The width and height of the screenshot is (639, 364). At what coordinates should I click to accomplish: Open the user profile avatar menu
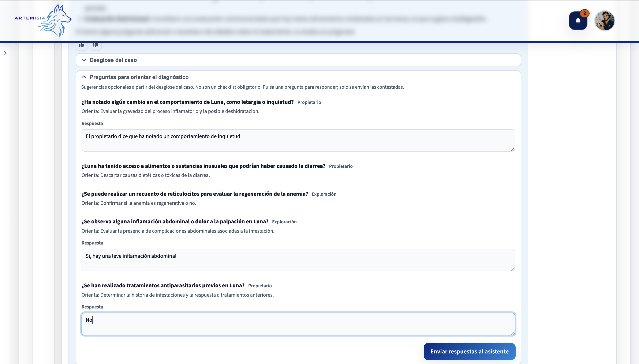pyautogui.click(x=605, y=21)
